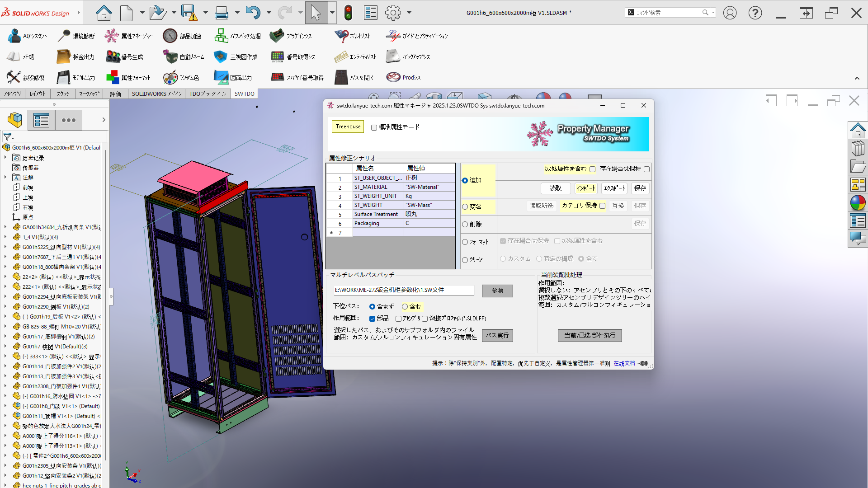Open the 在线文档 link

tap(624, 363)
